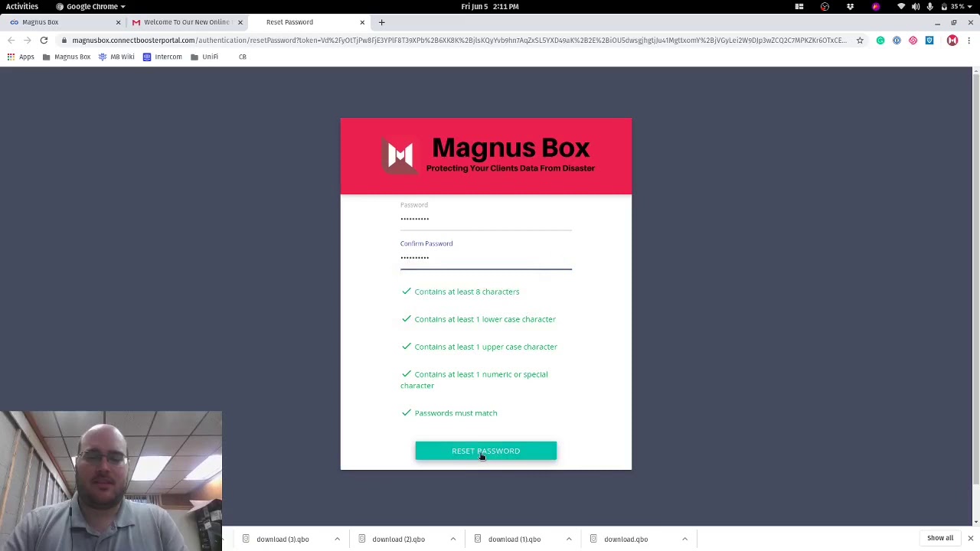Screen dimensions: 980x551
Task: Expand options for download.qbo
Action: (684, 540)
